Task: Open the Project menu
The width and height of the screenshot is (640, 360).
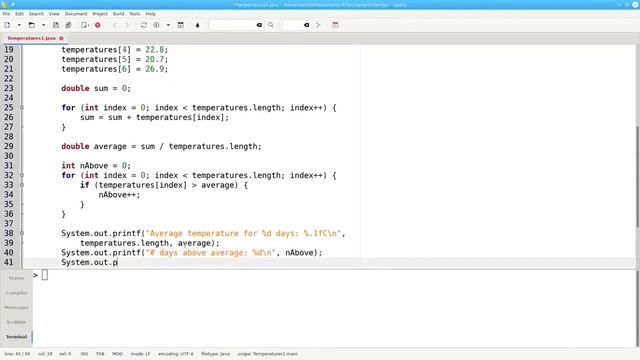Action: tap(100, 13)
